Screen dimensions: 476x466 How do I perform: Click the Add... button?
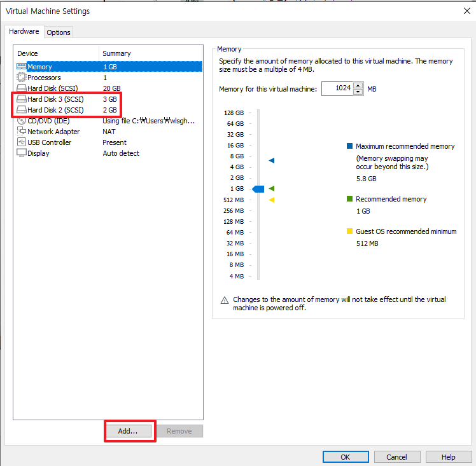(x=128, y=431)
